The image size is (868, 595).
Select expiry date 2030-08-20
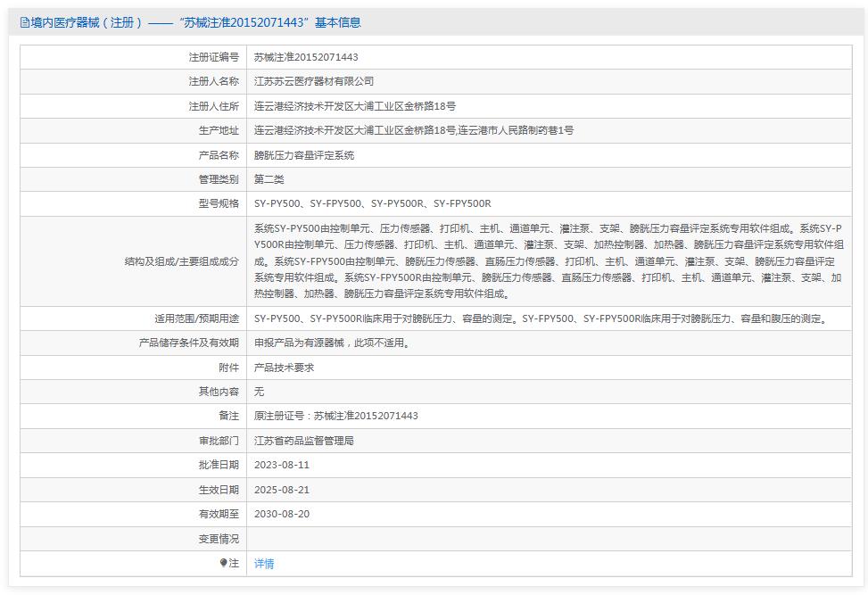282,514
